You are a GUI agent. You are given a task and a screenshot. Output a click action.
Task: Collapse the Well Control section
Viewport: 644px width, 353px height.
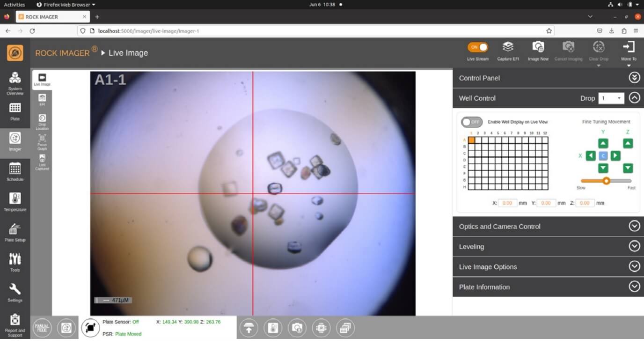(x=634, y=98)
